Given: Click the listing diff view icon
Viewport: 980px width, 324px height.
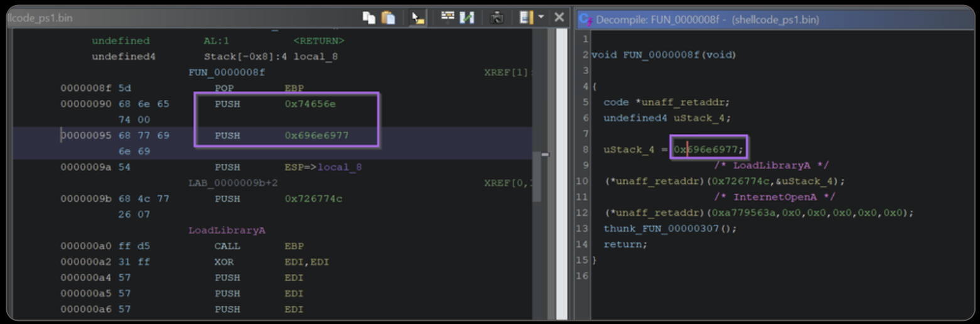Looking at the screenshot, I should [x=466, y=18].
